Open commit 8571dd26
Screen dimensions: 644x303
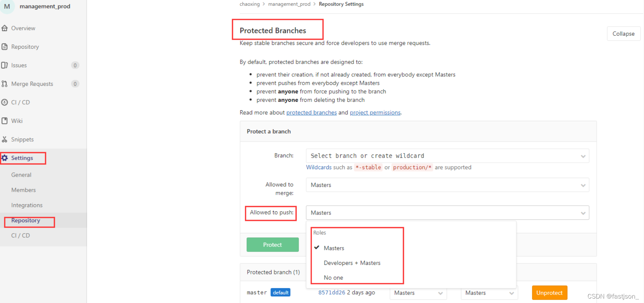point(331,292)
